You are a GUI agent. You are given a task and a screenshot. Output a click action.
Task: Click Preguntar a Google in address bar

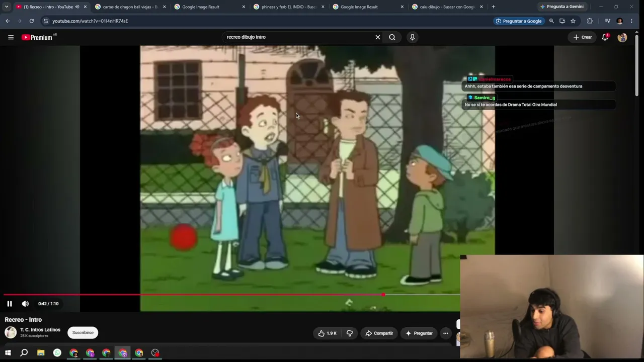click(518, 21)
